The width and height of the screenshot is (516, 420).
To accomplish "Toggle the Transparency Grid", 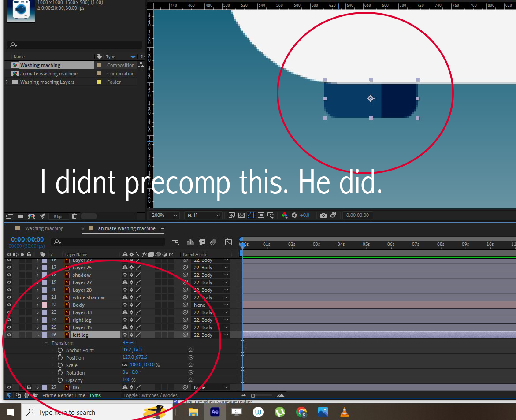I will click(241, 215).
